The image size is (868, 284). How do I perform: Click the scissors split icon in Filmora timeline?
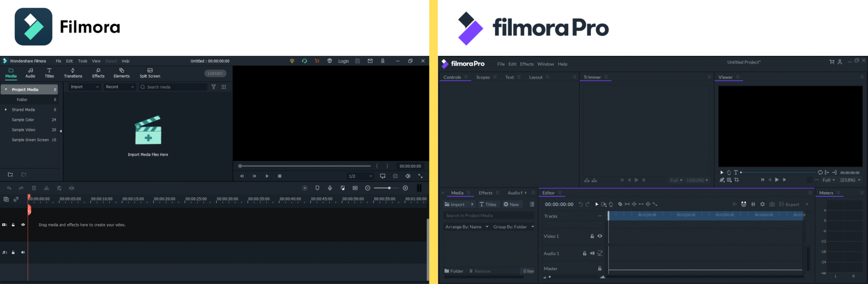pos(47,188)
